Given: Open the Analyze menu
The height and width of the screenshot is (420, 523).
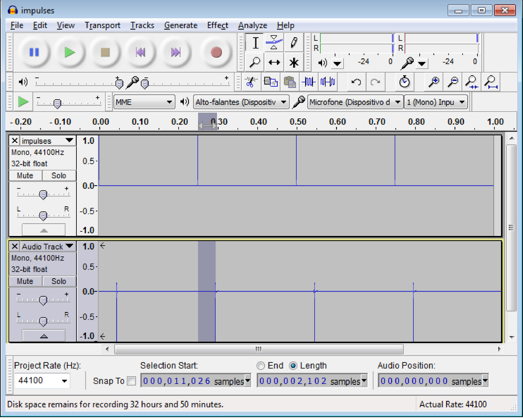Looking at the screenshot, I should pyautogui.click(x=252, y=25).
